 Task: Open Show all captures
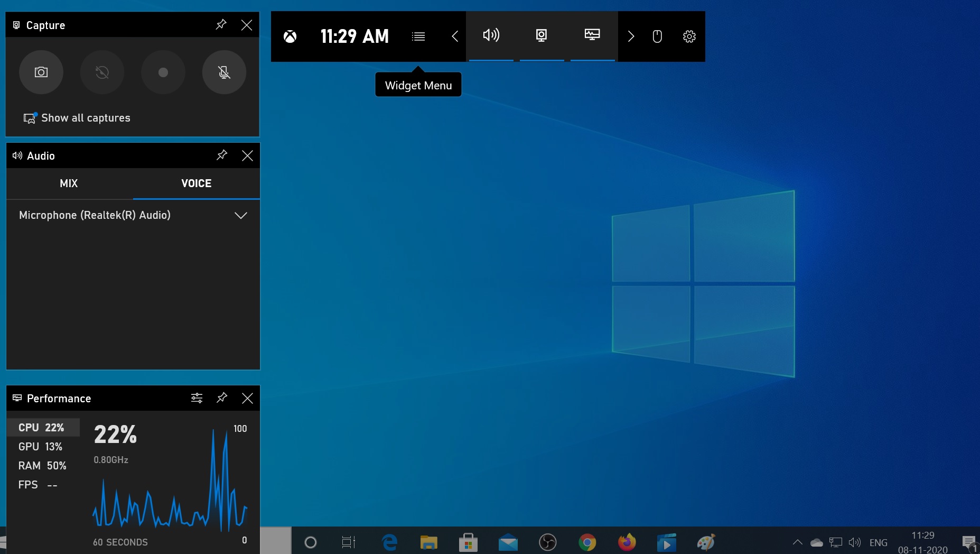tap(77, 118)
